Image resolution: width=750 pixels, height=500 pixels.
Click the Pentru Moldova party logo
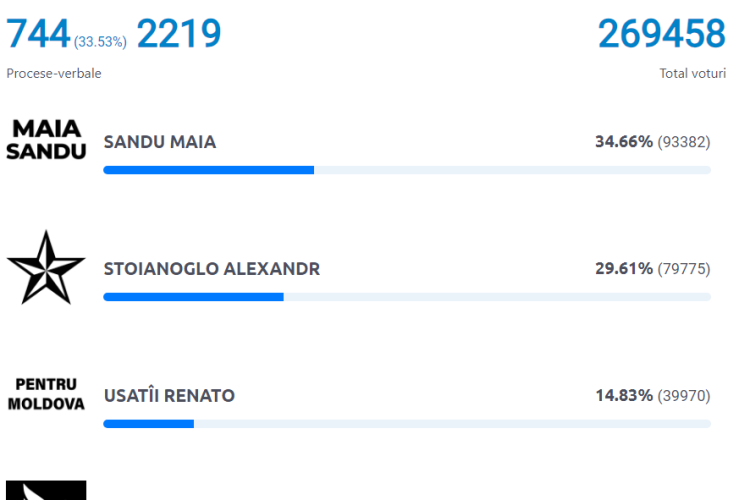point(46,395)
